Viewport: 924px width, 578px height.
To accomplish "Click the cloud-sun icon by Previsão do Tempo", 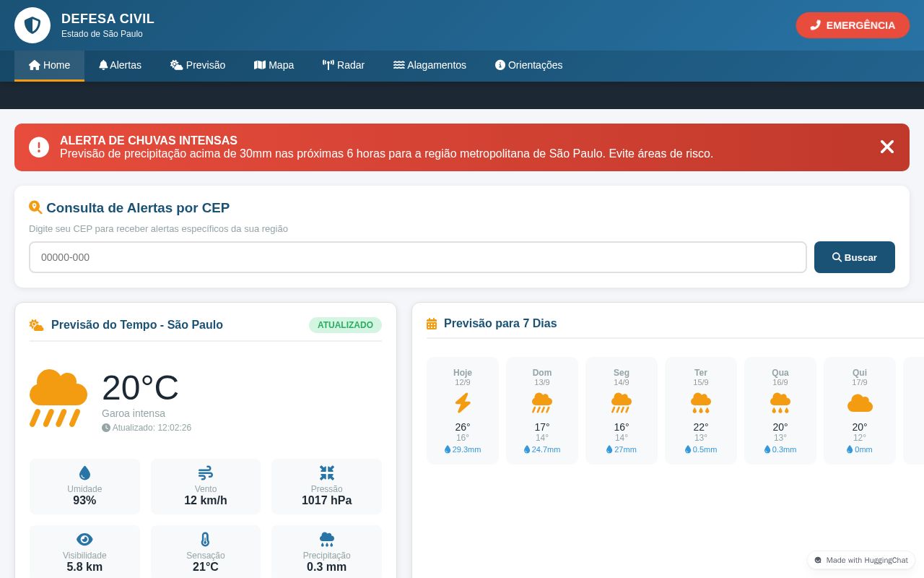I will [x=36, y=325].
